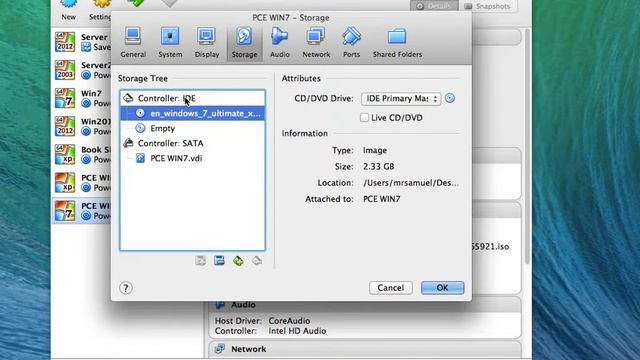Image resolution: width=640 pixels, height=360 pixels.
Task: Switch to Snapshots view in manager window
Action: [488, 6]
